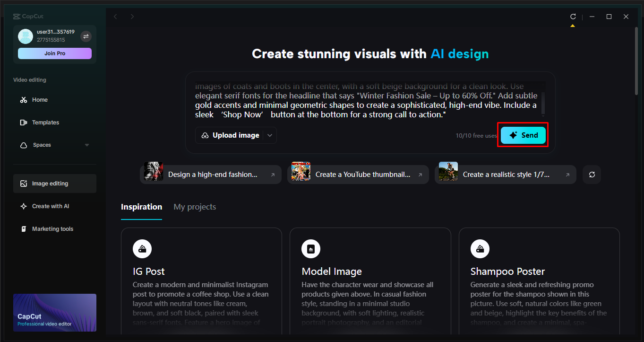The image size is (644, 342).
Task: Open the Templates section
Action: point(45,122)
